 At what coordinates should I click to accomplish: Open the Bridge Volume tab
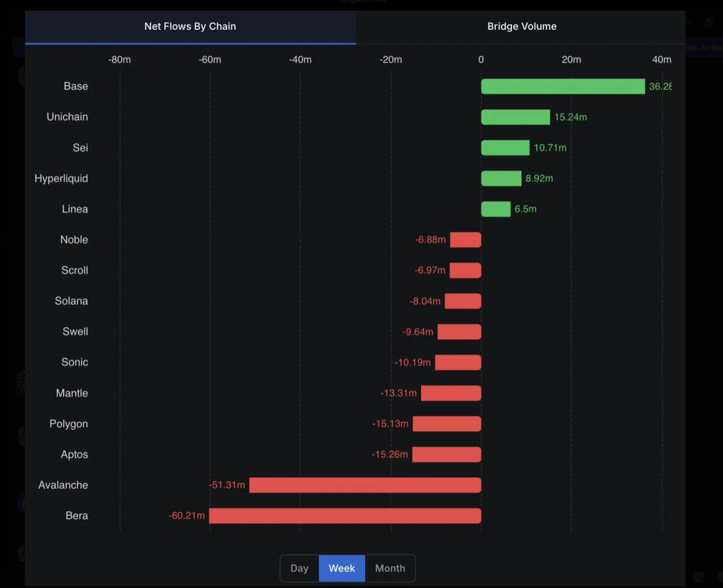click(522, 27)
